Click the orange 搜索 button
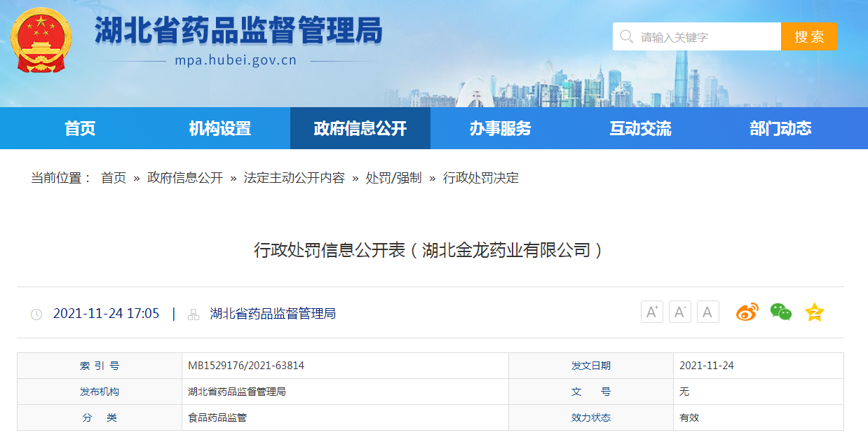 coord(809,36)
